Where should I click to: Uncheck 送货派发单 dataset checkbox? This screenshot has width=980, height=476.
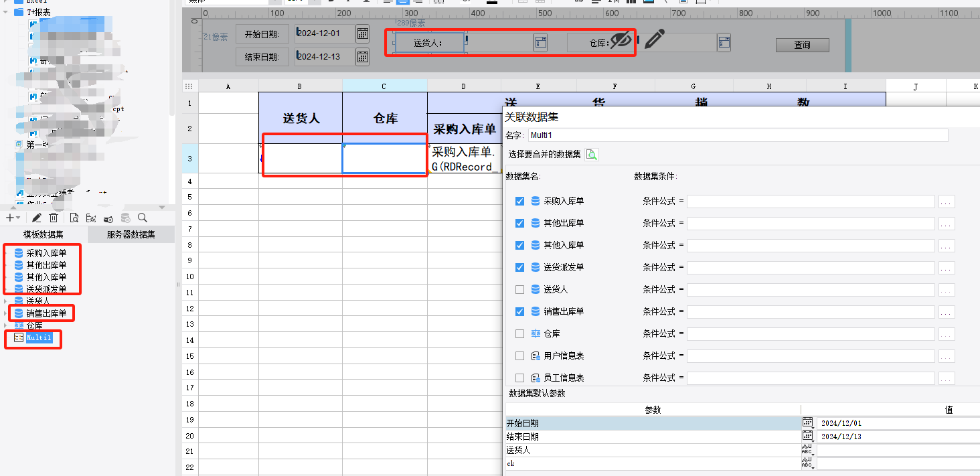tap(520, 267)
